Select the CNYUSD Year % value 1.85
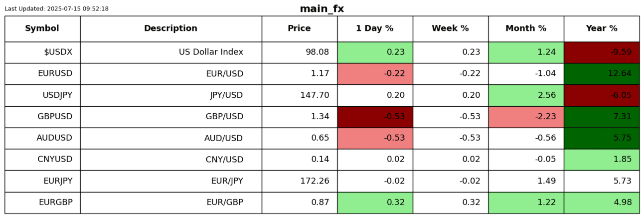Viewport: 644px width, 218px height. (602, 160)
